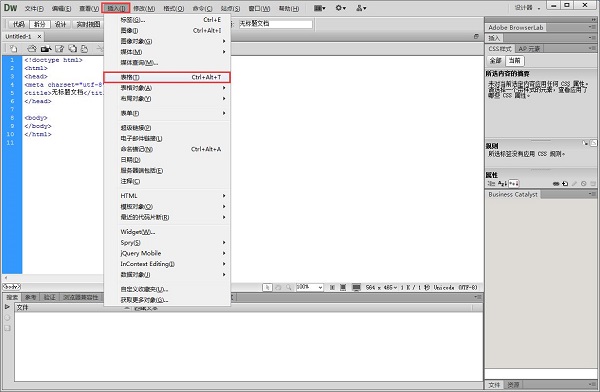Open the 修改(M) menu
Viewport: 600px width, 392px height.
point(144,8)
